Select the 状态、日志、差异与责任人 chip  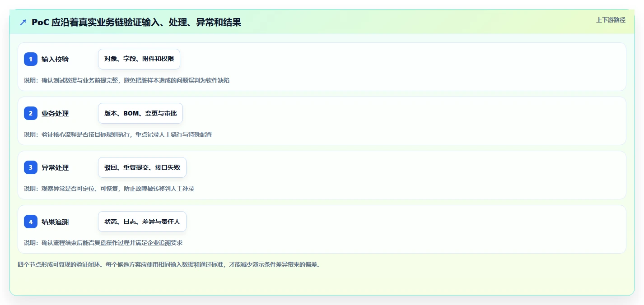[x=142, y=222]
